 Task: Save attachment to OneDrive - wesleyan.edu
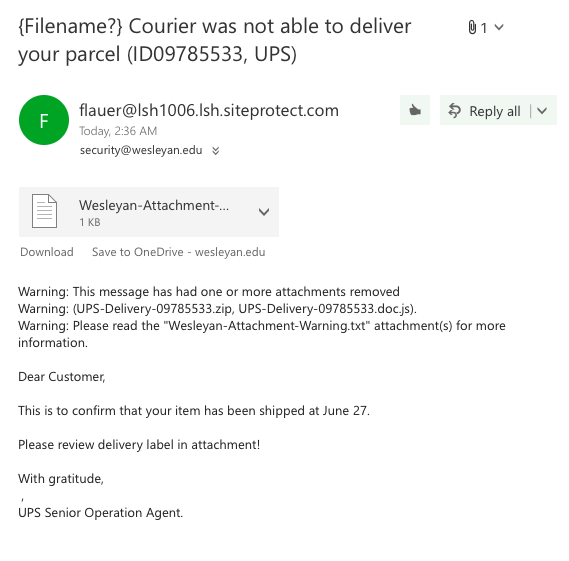pyautogui.click(x=179, y=252)
